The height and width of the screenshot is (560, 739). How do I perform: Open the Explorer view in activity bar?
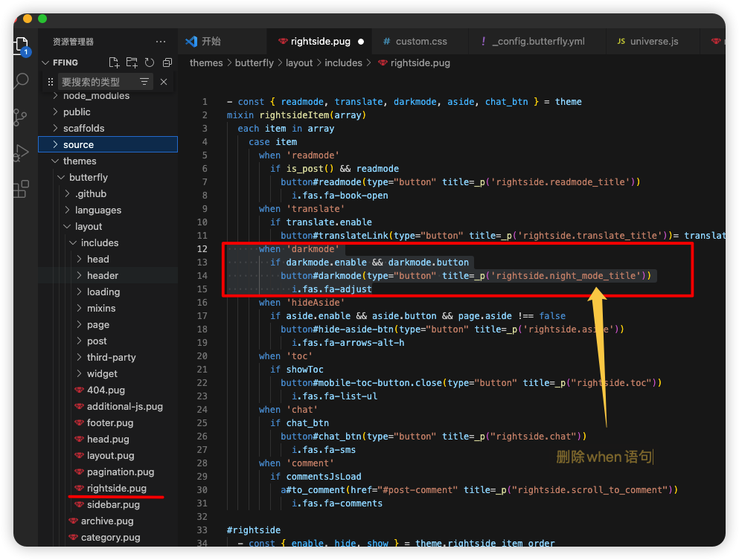point(21,45)
